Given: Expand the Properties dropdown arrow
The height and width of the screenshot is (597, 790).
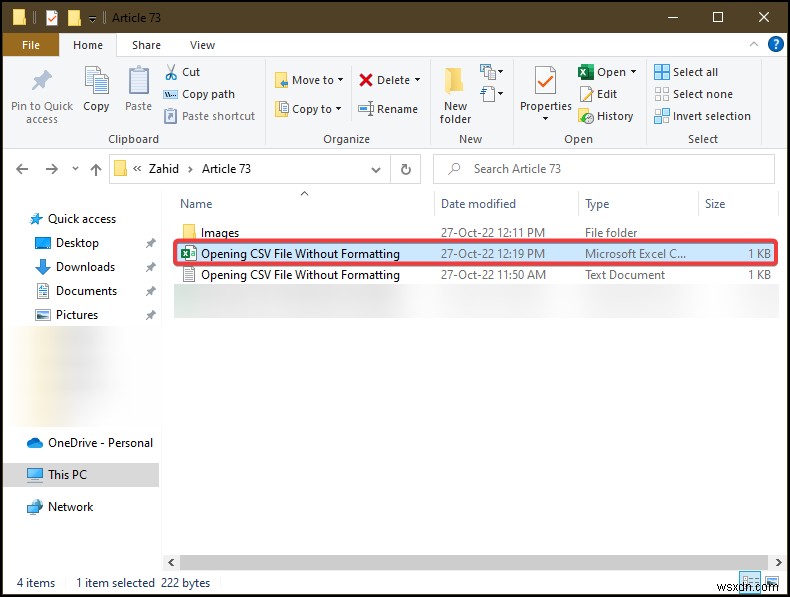Looking at the screenshot, I should (x=545, y=118).
